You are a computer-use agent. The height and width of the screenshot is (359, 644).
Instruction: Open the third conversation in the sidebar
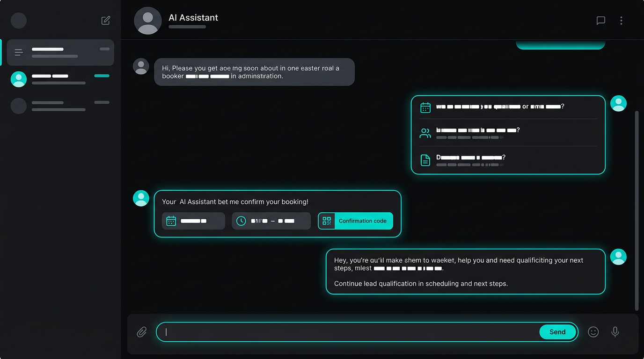point(60,106)
